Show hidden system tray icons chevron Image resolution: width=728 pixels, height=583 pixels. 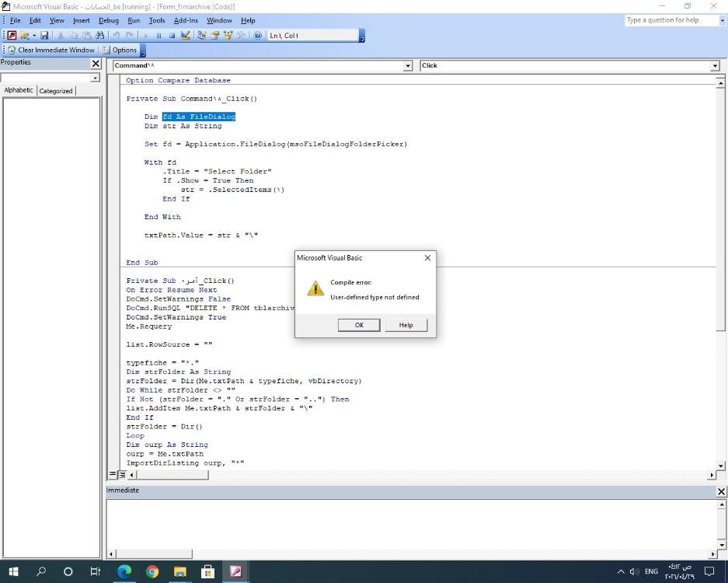[x=621, y=571]
